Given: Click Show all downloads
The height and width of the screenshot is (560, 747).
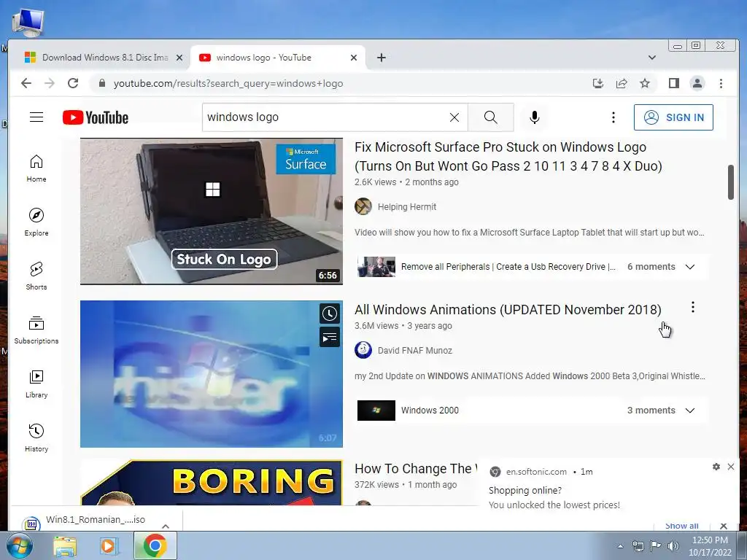Looking at the screenshot, I should click(682, 526).
